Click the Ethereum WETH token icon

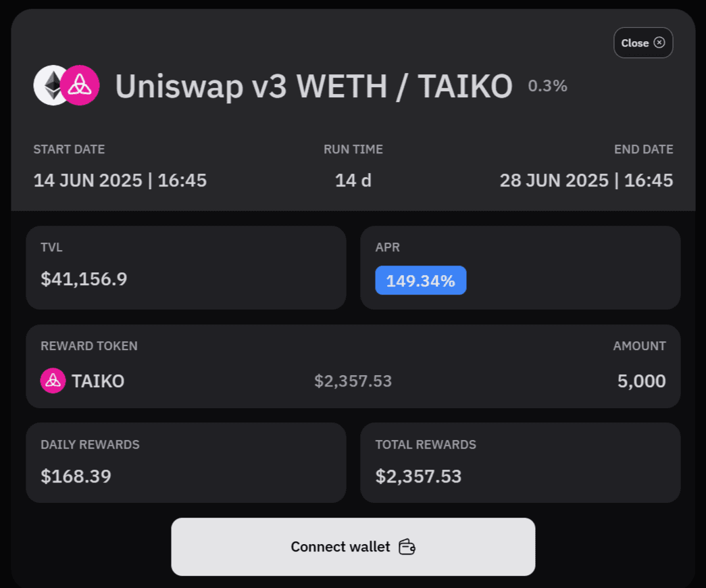tap(49, 85)
